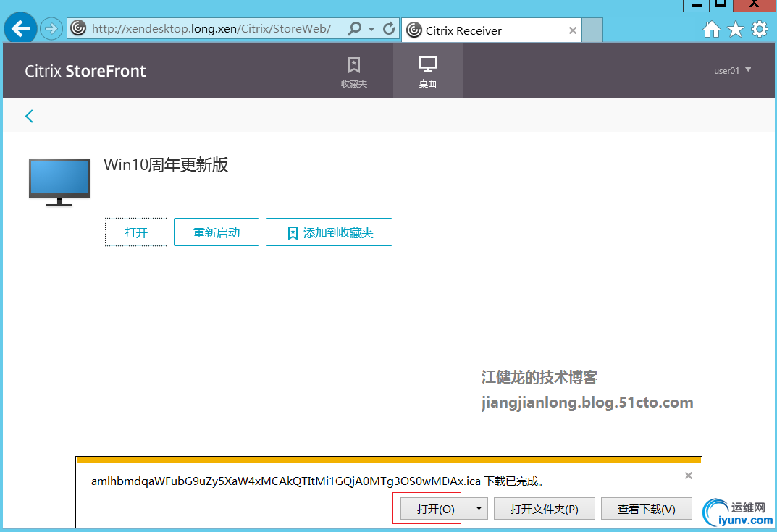The image size is (777, 532).
Task: Click 查看下载(V) view downloads button
Action: coord(646,509)
